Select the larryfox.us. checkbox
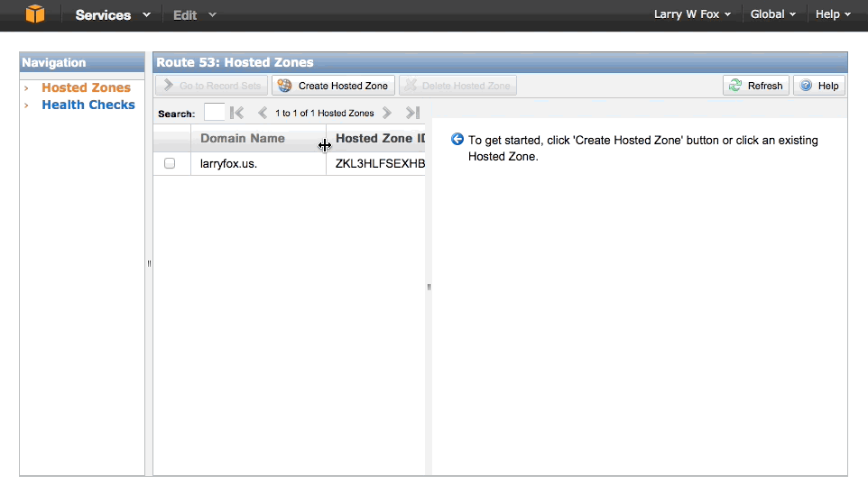 [170, 164]
